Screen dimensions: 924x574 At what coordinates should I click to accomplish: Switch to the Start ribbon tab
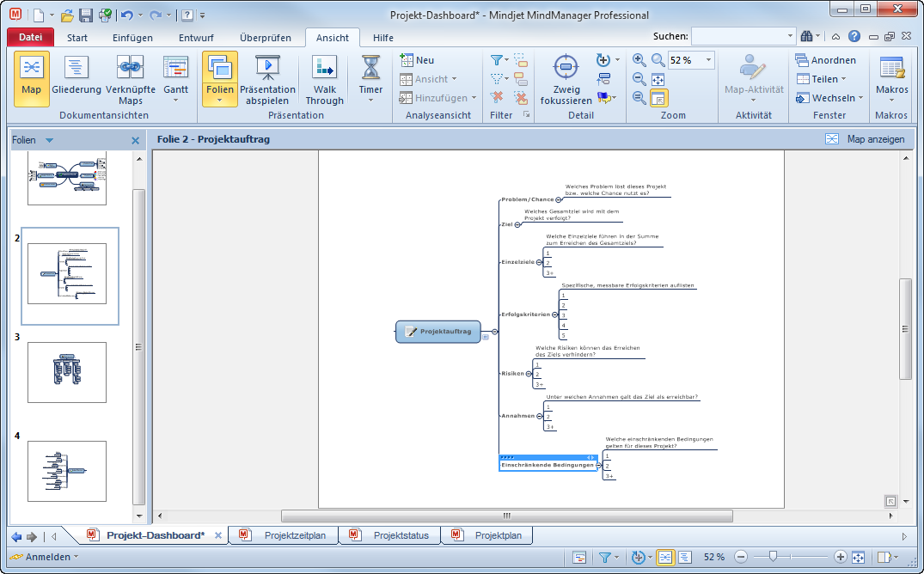tap(77, 38)
